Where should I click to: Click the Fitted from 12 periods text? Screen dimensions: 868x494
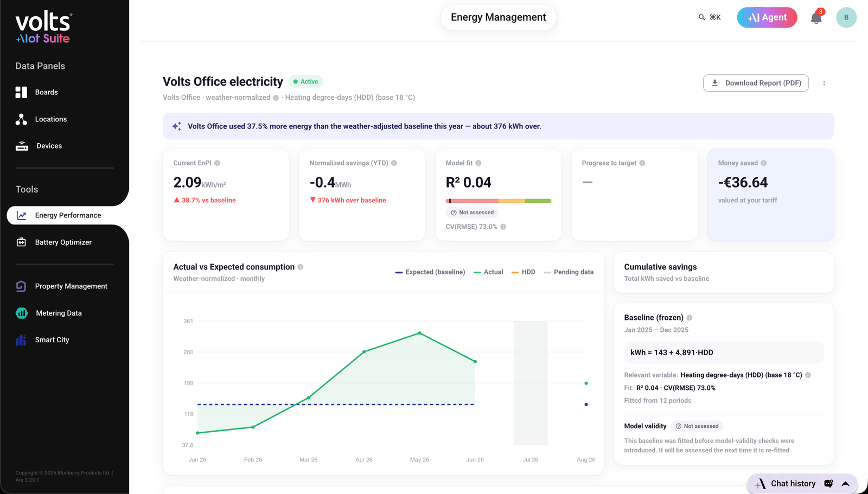(658, 401)
